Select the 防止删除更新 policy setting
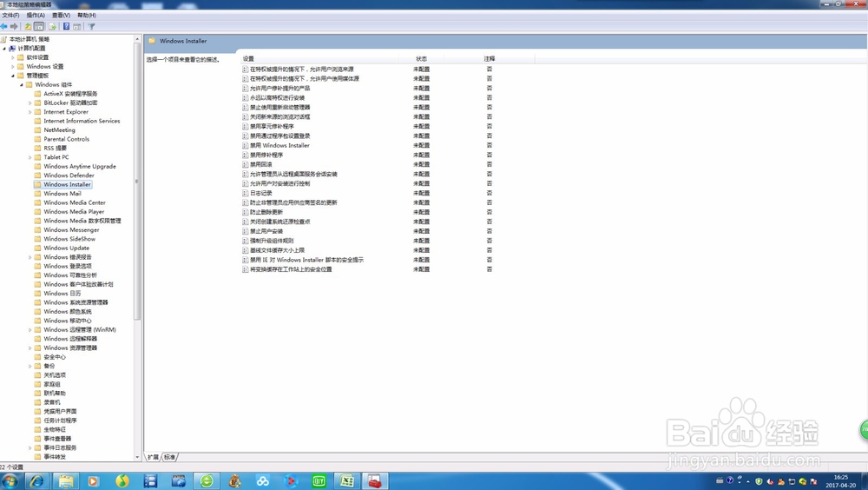 (266, 212)
